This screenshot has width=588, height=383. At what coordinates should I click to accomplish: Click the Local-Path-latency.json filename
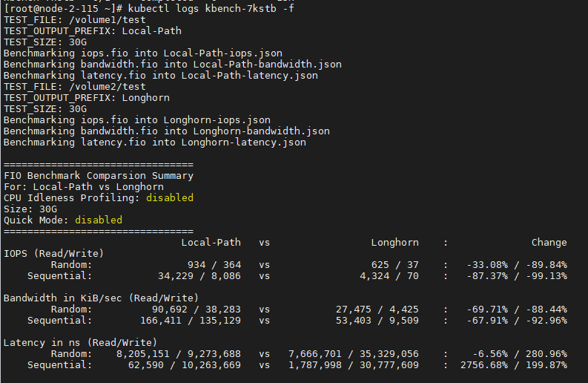pyautogui.click(x=249, y=76)
